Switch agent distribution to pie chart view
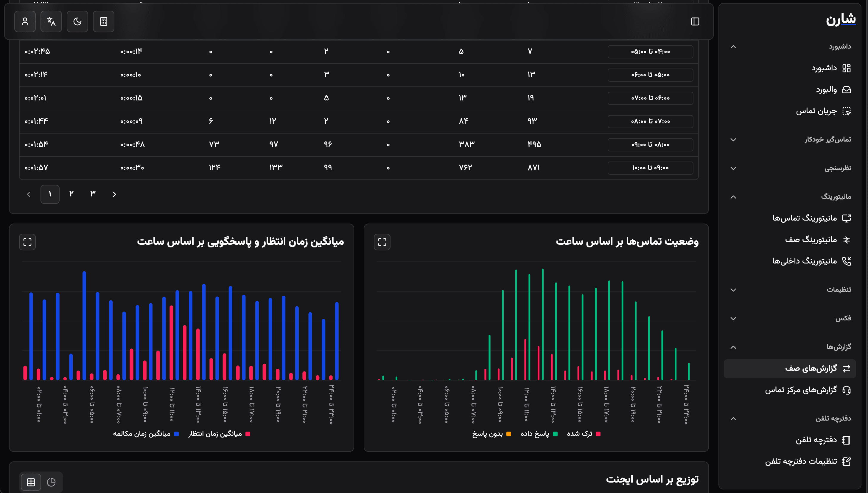The width and height of the screenshot is (868, 493). tap(51, 482)
